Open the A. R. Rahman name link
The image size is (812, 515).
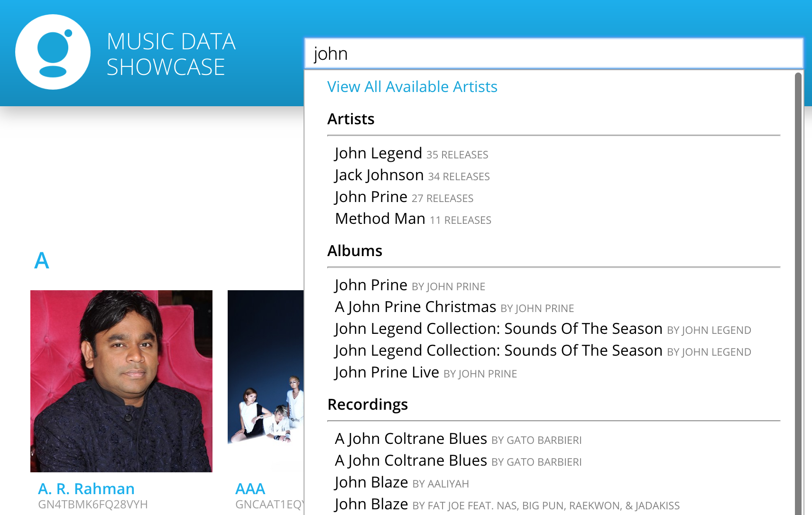(x=86, y=488)
